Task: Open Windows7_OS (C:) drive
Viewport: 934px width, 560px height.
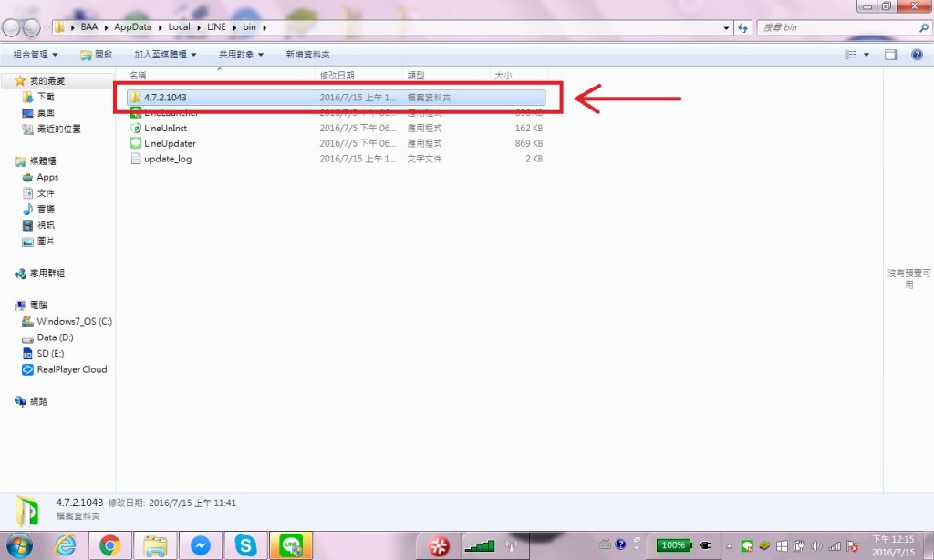Action: click(67, 321)
